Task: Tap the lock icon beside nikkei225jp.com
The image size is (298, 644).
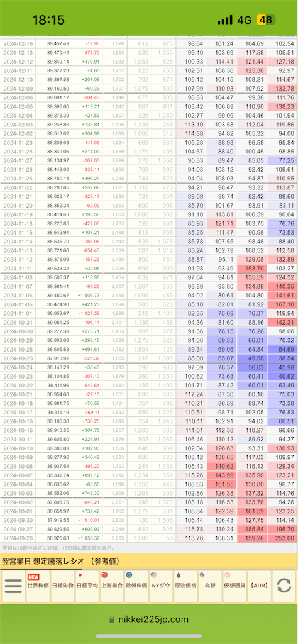Action: [x=112, y=619]
